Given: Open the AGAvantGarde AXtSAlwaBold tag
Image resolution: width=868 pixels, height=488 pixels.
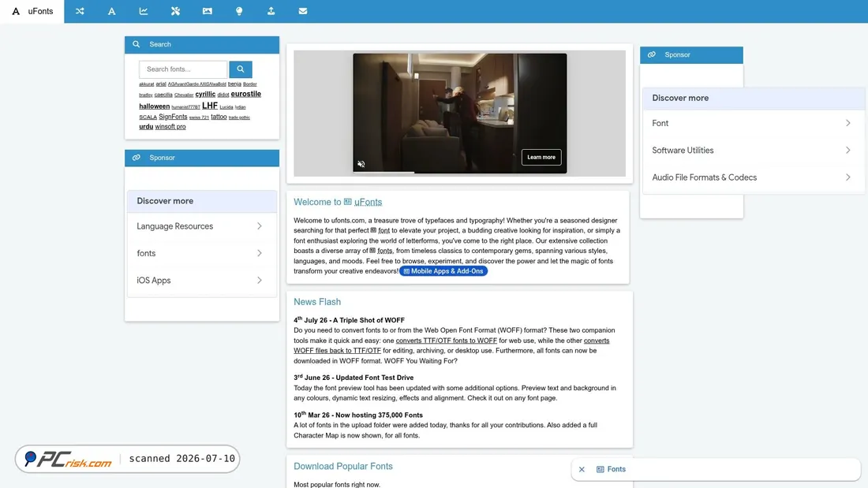Looking at the screenshot, I should coord(197,84).
